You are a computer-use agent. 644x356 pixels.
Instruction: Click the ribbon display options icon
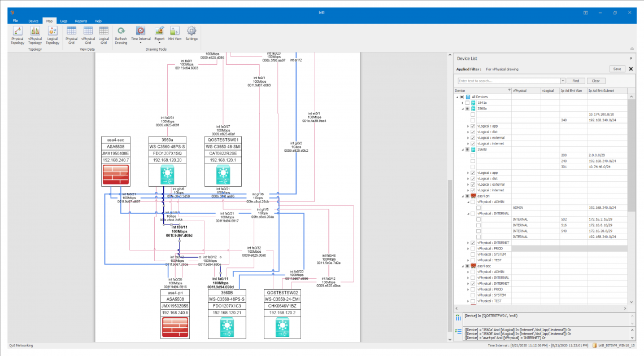click(585, 13)
